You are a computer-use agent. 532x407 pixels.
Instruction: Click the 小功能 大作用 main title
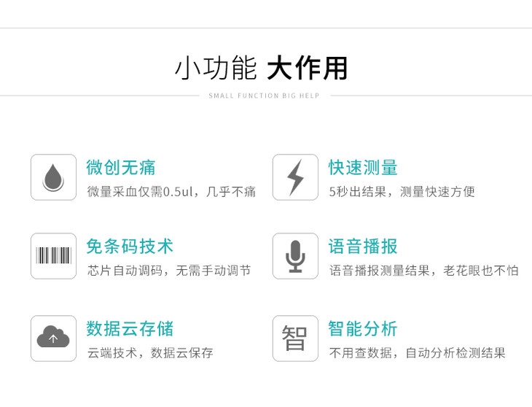(x=261, y=69)
